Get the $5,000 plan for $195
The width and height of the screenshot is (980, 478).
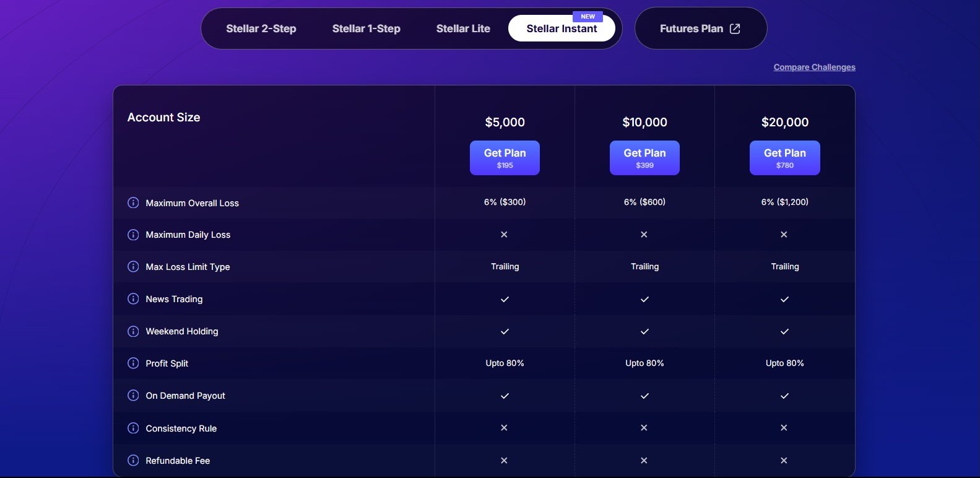(x=505, y=158)
